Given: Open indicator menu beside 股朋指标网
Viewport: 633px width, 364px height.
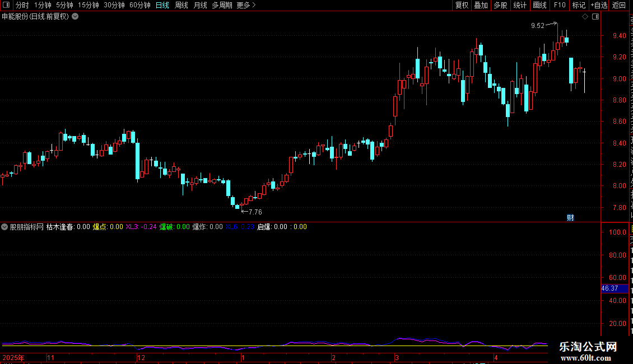Looking at the screenshot, I should point(4,227).
